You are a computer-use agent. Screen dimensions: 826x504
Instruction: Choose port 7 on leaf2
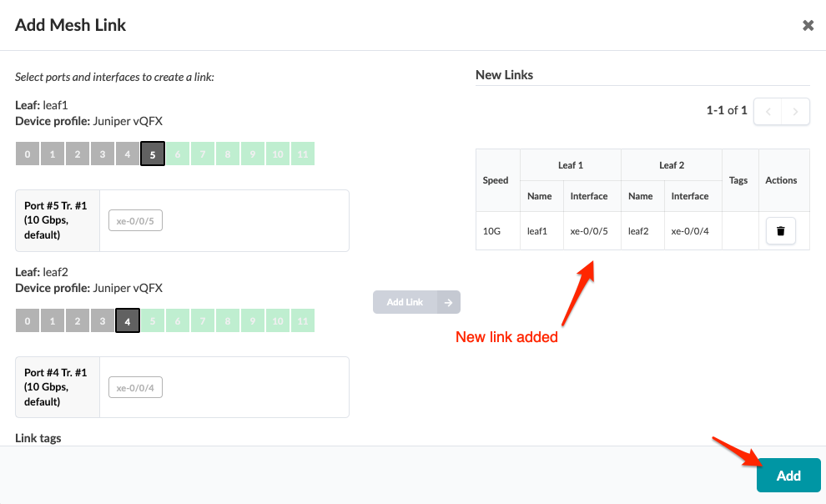click(x=203, y=320)
